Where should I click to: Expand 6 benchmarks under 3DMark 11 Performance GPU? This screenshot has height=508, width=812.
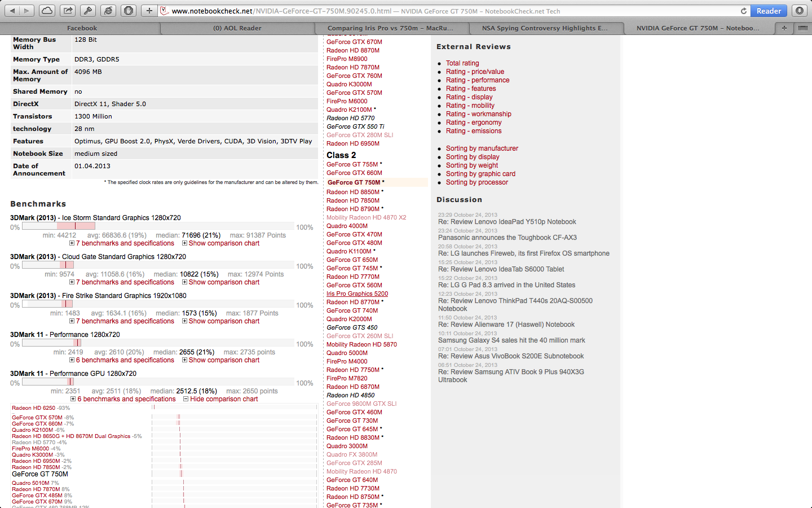(123, 399)
